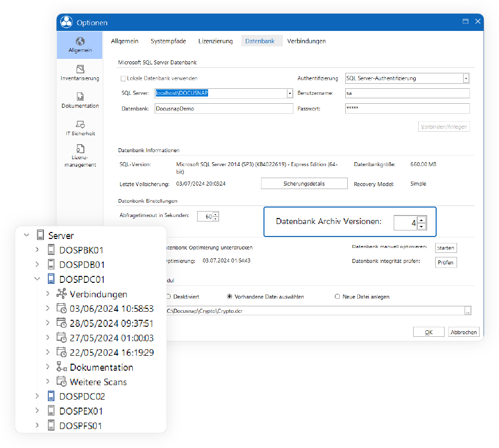
Task: Click the Abbrechen button
Action: pyautogui.click(x=464, y=332)
